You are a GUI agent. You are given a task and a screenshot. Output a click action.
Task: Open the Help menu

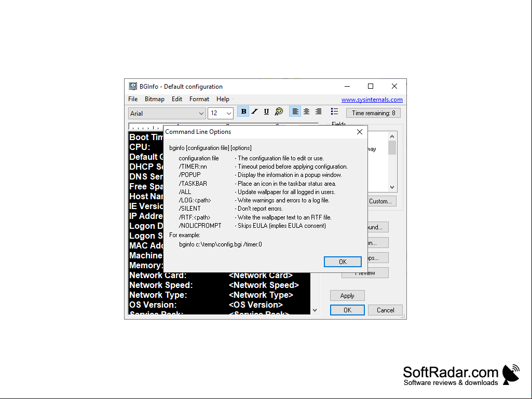223,99
